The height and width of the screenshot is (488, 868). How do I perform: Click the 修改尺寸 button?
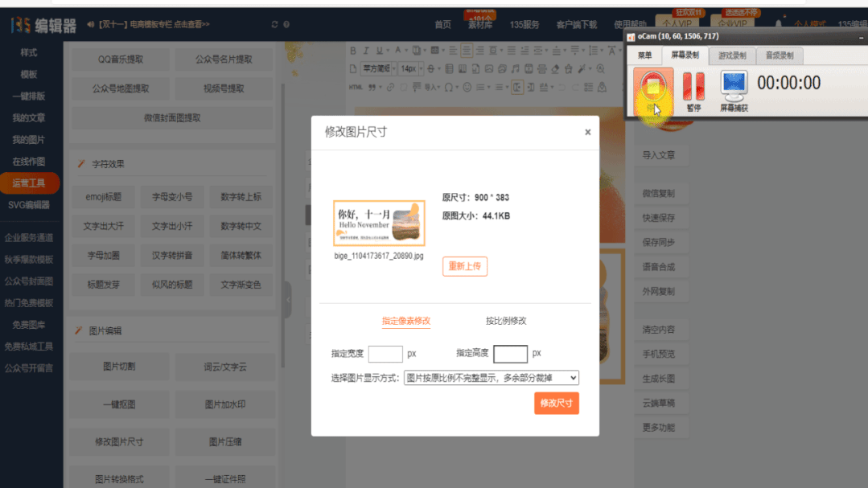(556, 404)
